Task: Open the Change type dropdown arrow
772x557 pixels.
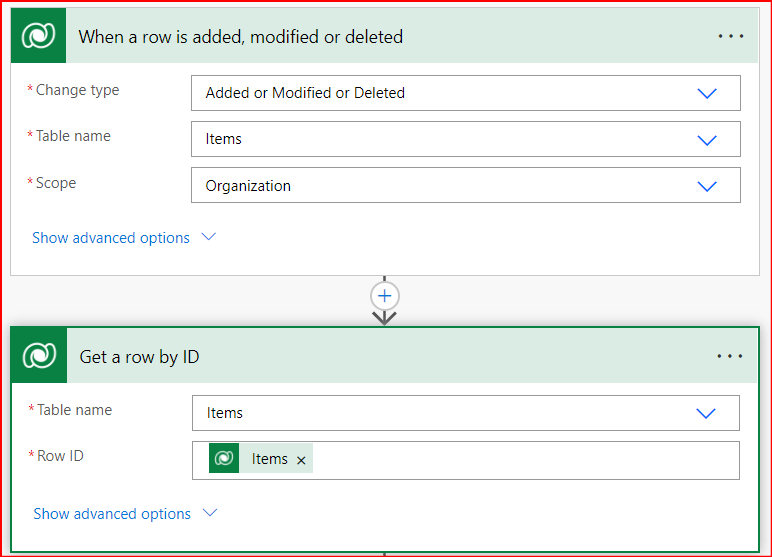Action: tap(707, 93)
